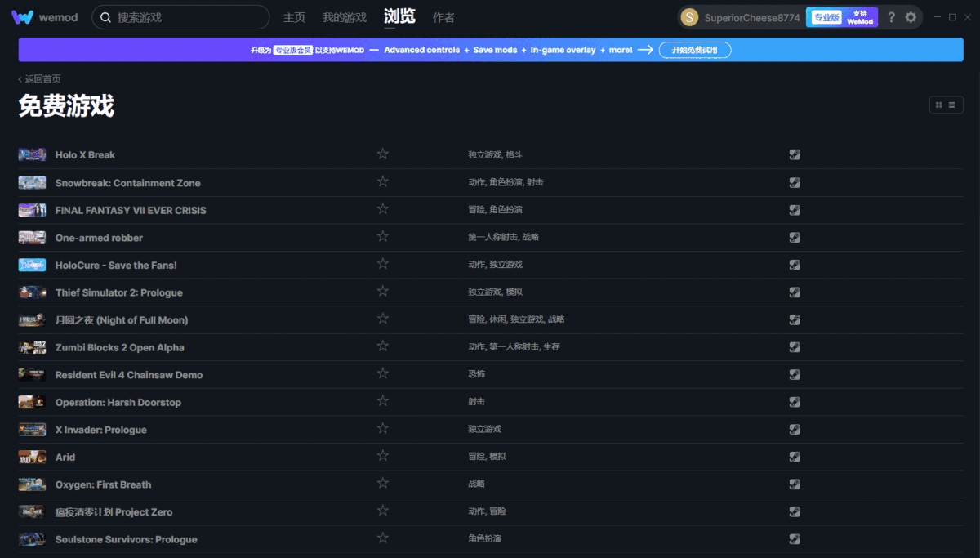Switch to the 主页 tab

pyautogui.click(x=294, y=16)
